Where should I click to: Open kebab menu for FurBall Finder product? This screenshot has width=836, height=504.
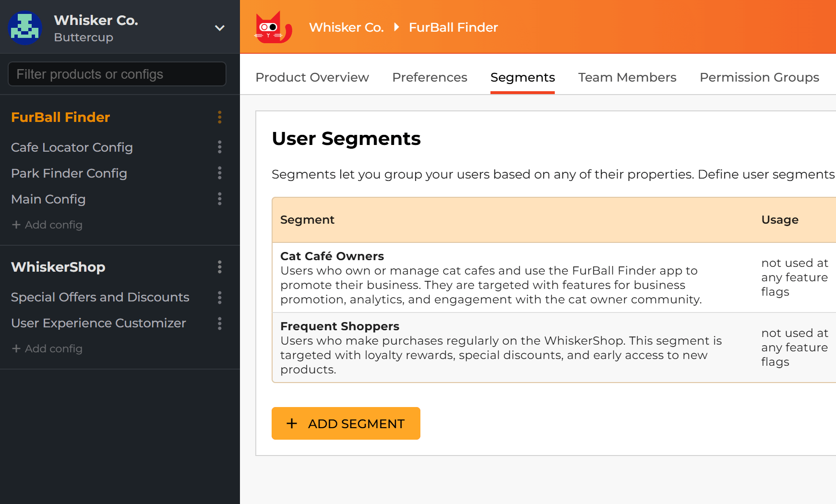[220, 117]
